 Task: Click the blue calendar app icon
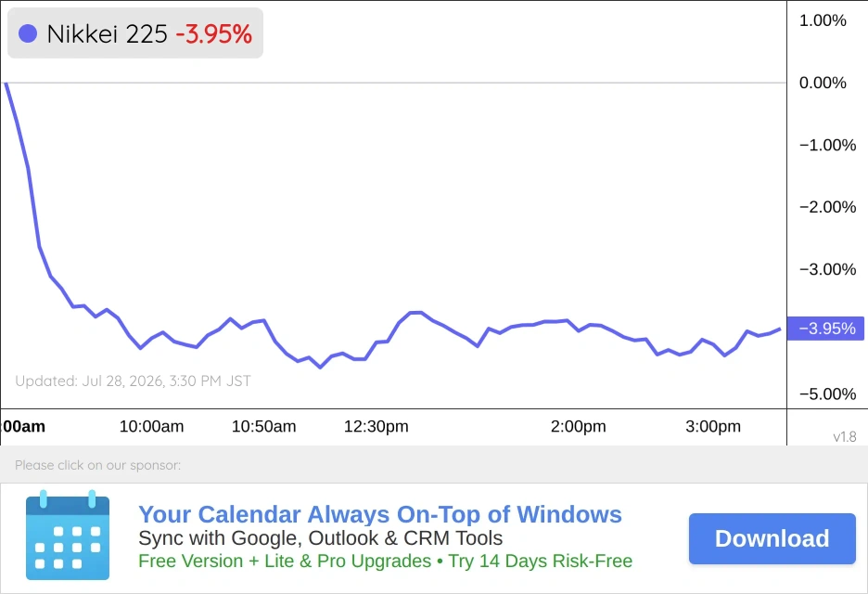68,535
